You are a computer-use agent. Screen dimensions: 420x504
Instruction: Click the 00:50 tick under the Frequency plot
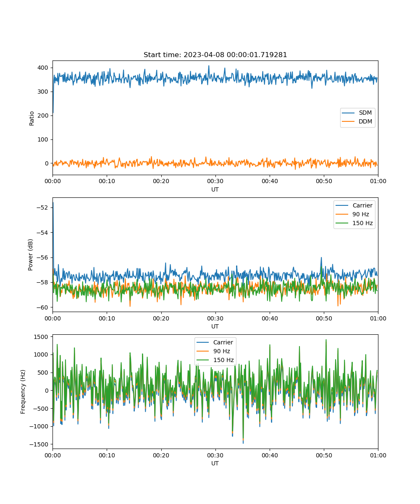(323, 455)
